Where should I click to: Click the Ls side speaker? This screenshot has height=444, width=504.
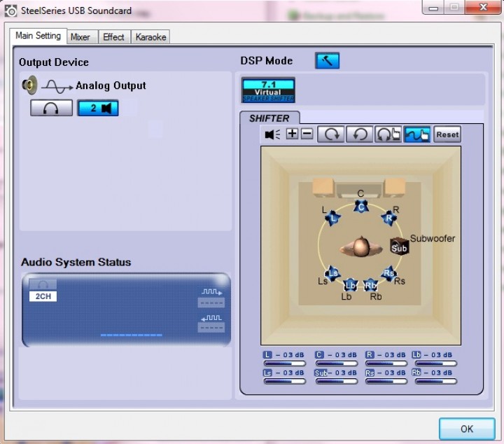click(x=332, y=274)
